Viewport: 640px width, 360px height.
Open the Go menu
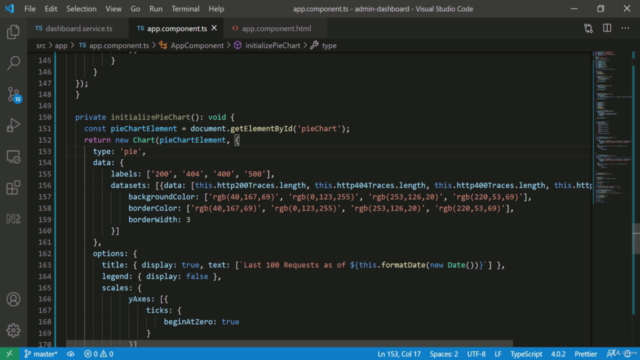(135, 9)
